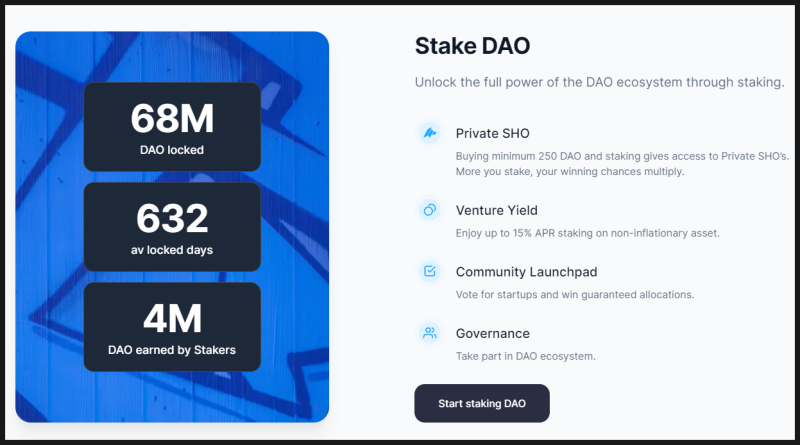
Task: Open the Community Launchpad heading
Action: 526,271
